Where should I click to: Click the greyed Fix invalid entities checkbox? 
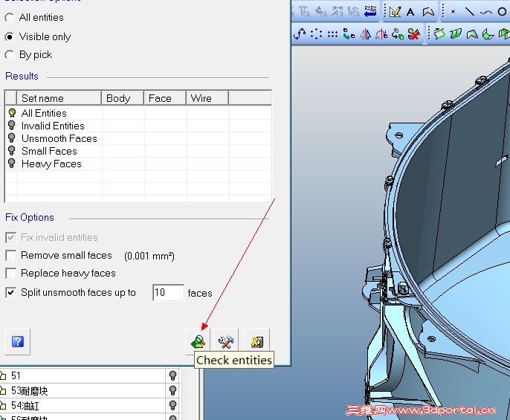pyautogui.click(x=10, y=237)
